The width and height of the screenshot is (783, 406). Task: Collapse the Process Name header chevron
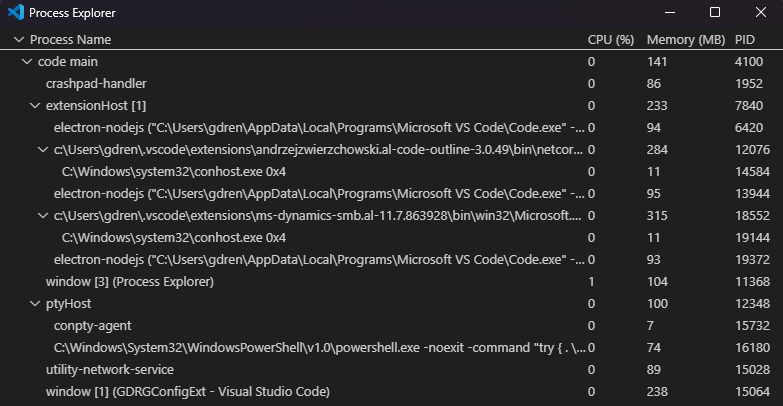(x=19, y=40)
